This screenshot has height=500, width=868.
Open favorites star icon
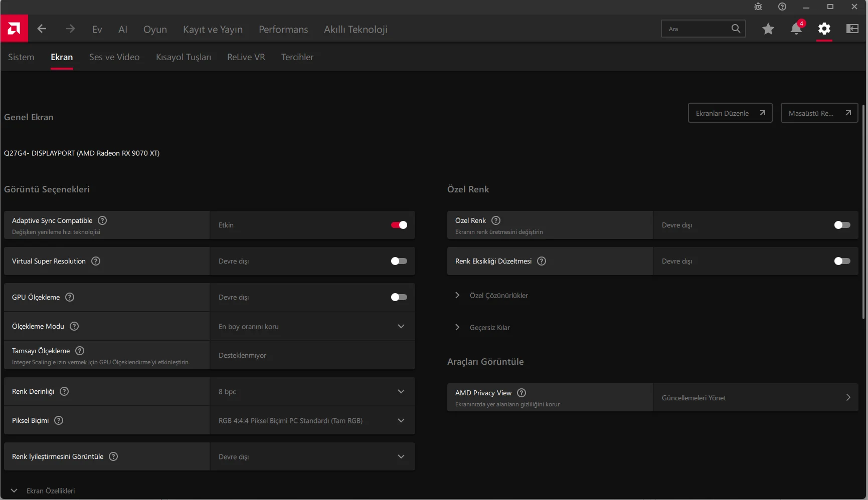768,29
